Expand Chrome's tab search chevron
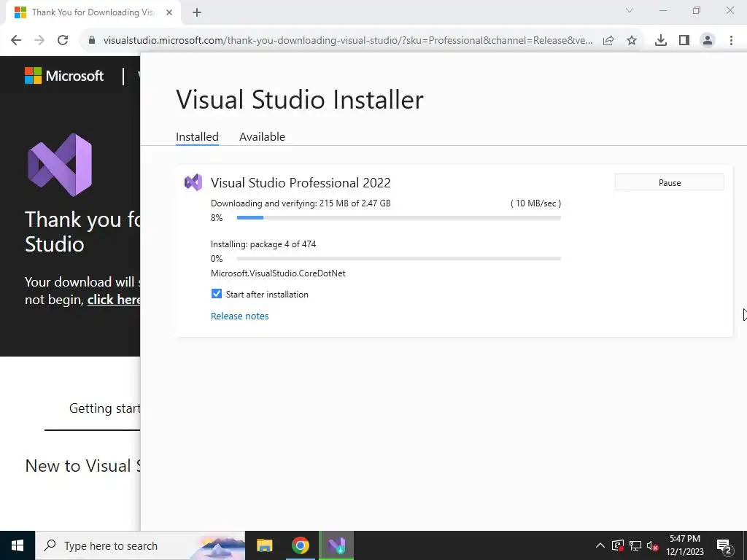This screenshot has width=747, height=560. tap(630, 10)
